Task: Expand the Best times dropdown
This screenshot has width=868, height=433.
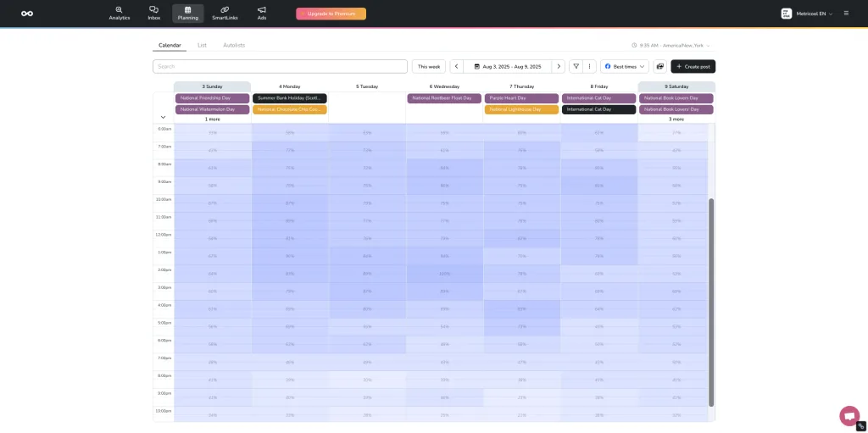Action: (x=625, y=66)
